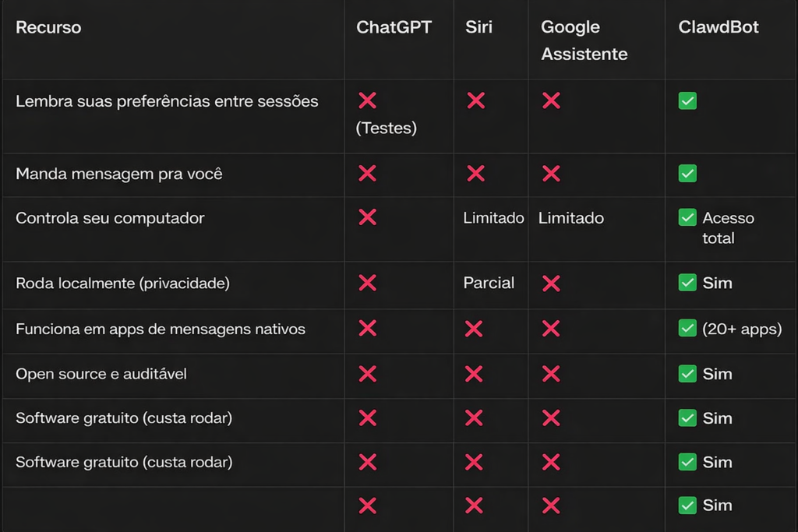Click ChatGPT's X in Open source row
The image size is (798, 532).
[x=367, y=374]
